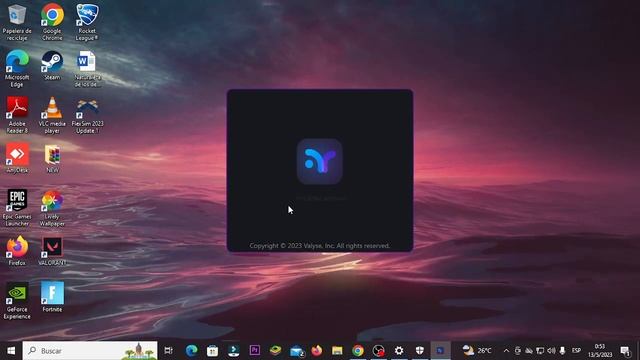
Task: Select the VLC media player desktop shortcut
Action: tap(52, 115)
